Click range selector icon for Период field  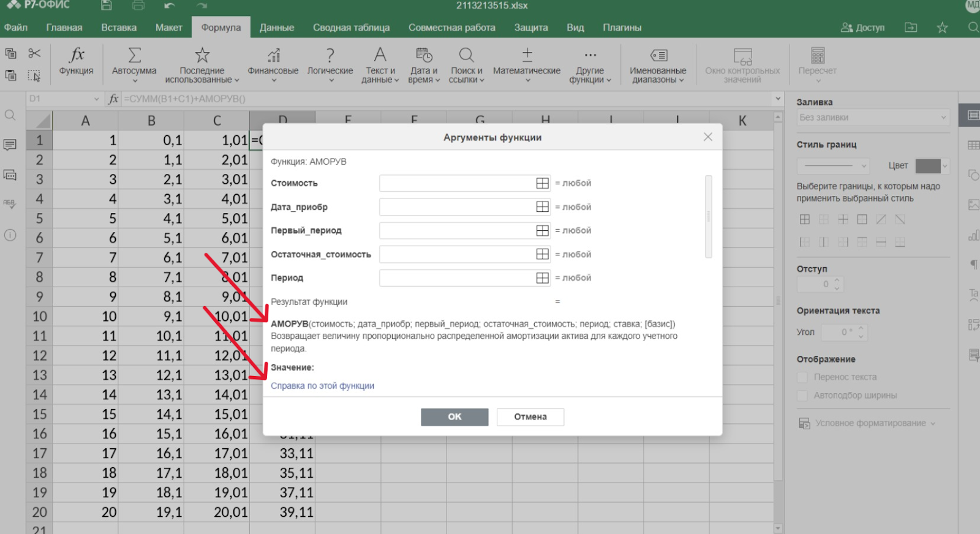[x=542, y=278]
